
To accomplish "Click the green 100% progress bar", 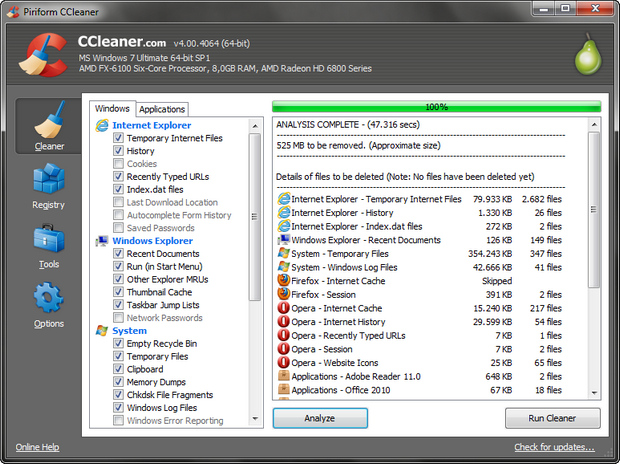I will (437, 107).
